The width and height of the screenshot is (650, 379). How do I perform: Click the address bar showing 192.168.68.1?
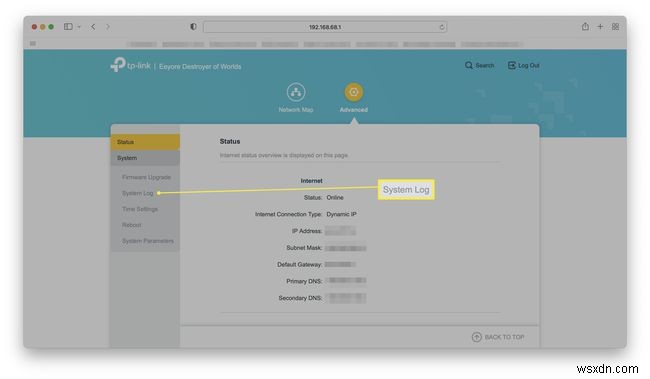click(x=325, y=27)
